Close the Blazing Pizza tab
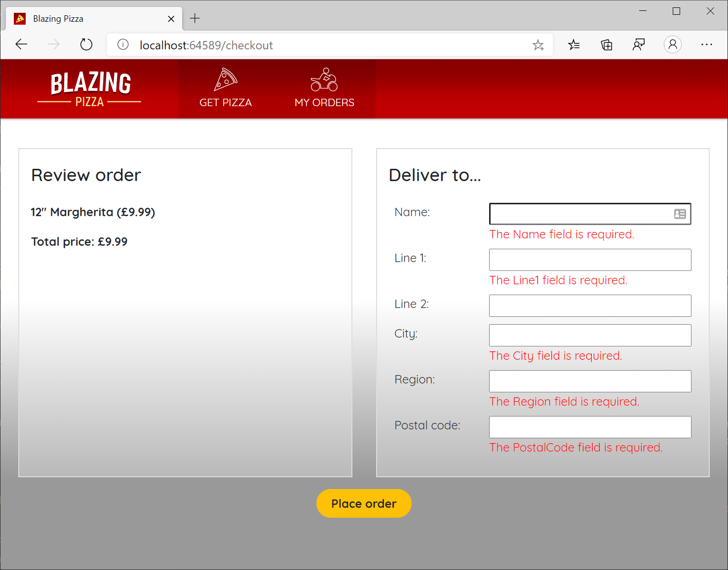Image resolution: width=728 pixels, height=570 pixels. [171, 19]
